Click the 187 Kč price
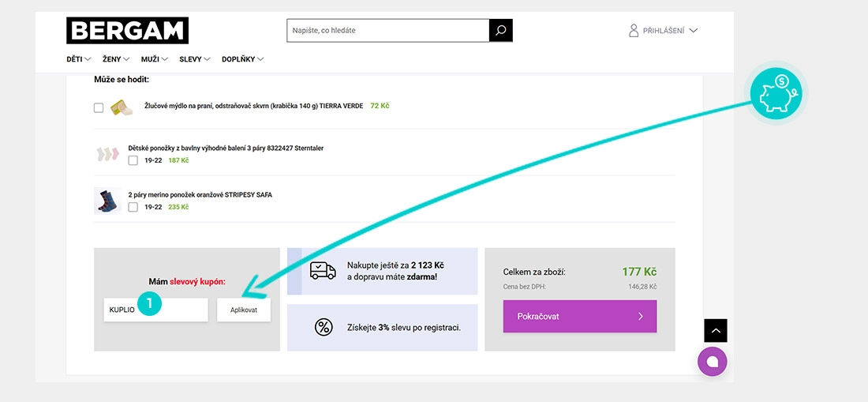868x402 pixels. 178,160
